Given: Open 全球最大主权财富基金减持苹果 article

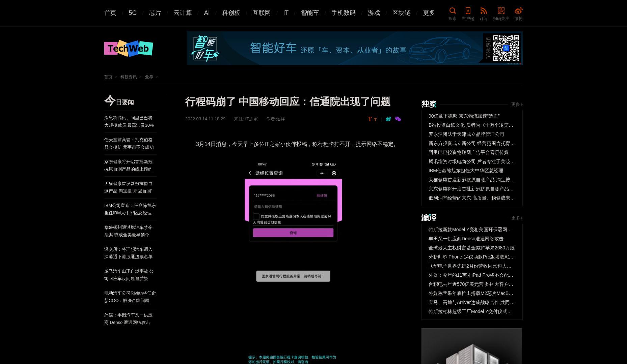Looking at the screenshot, I should (471, 248).
